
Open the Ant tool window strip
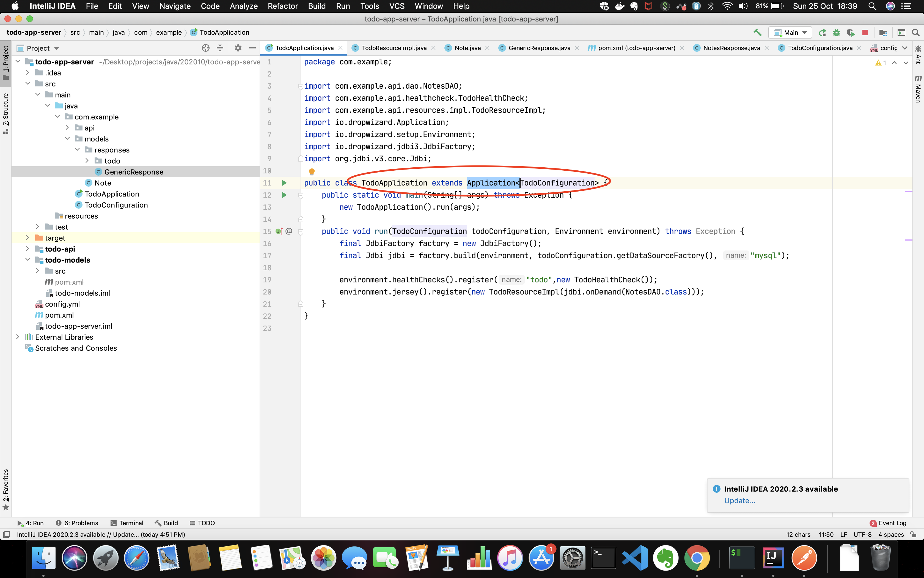point(918,55)
